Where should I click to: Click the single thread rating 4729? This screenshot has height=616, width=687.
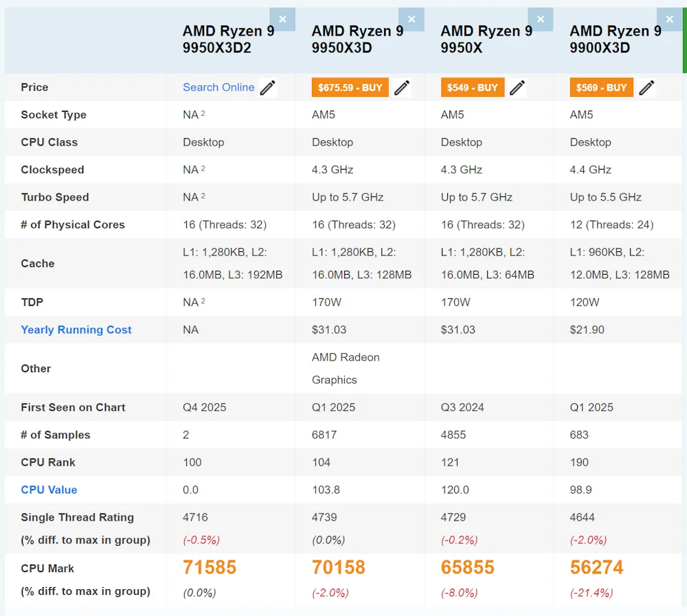[453, 517]
